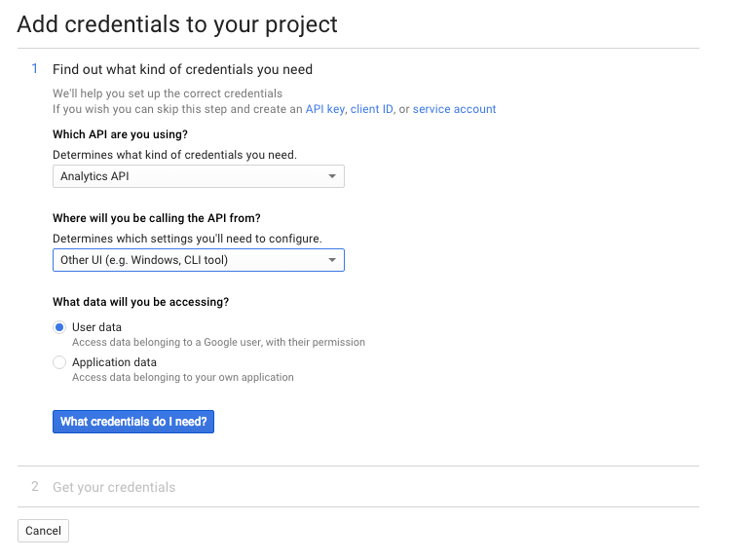The image size is (750, 560).
Task: Click the step number 1 marker
Action: [x=34, y=69]
